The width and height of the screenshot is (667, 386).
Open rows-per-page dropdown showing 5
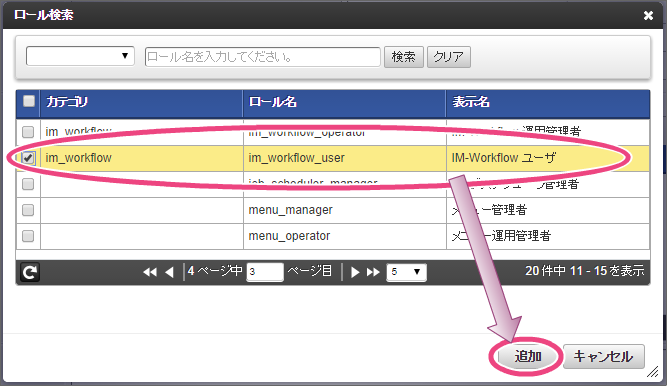406,272
